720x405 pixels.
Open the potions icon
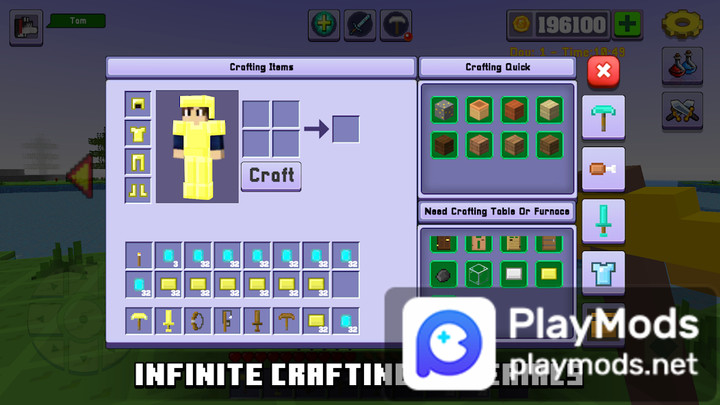pyautogui.click(x=680, y=66)
